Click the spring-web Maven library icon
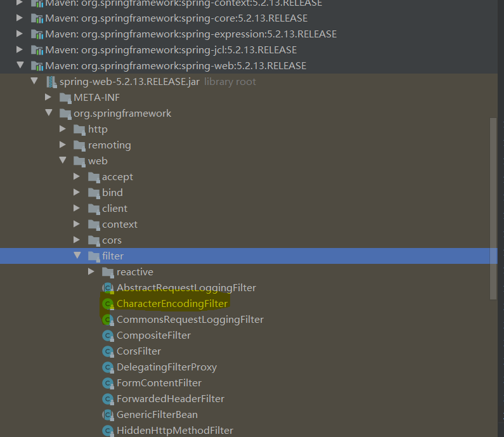The image size is (504, 437). [x=37, y=66]
